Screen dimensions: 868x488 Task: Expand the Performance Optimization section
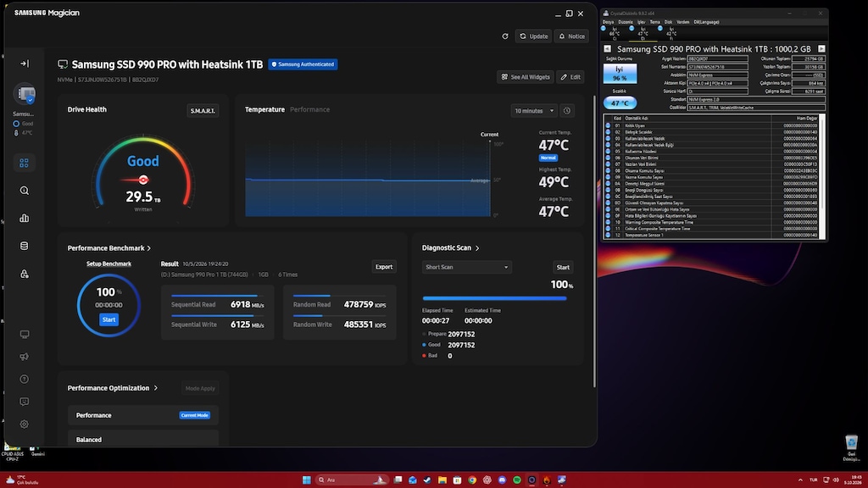click(113, 388)
